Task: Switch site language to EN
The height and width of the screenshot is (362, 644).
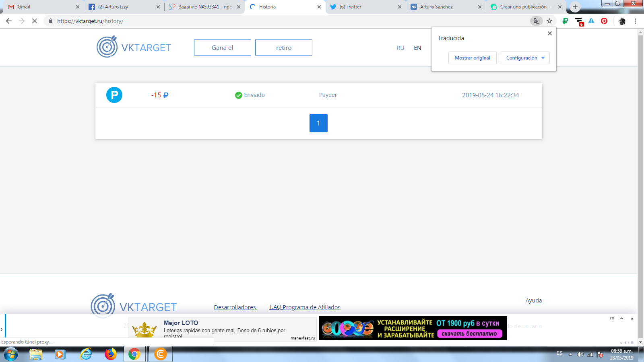Action: 418,48
